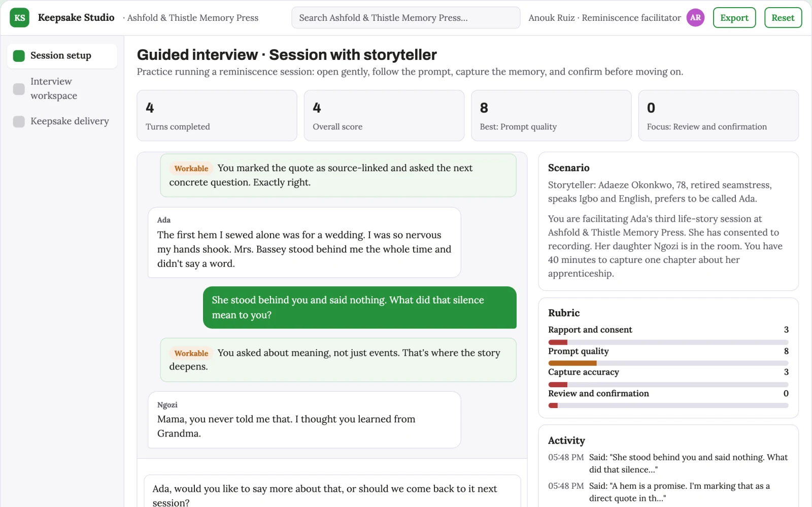The height and width of the screenshot is (507, 812).
Task: Click the green message "She stood behind you"
Action: (360, 308)
